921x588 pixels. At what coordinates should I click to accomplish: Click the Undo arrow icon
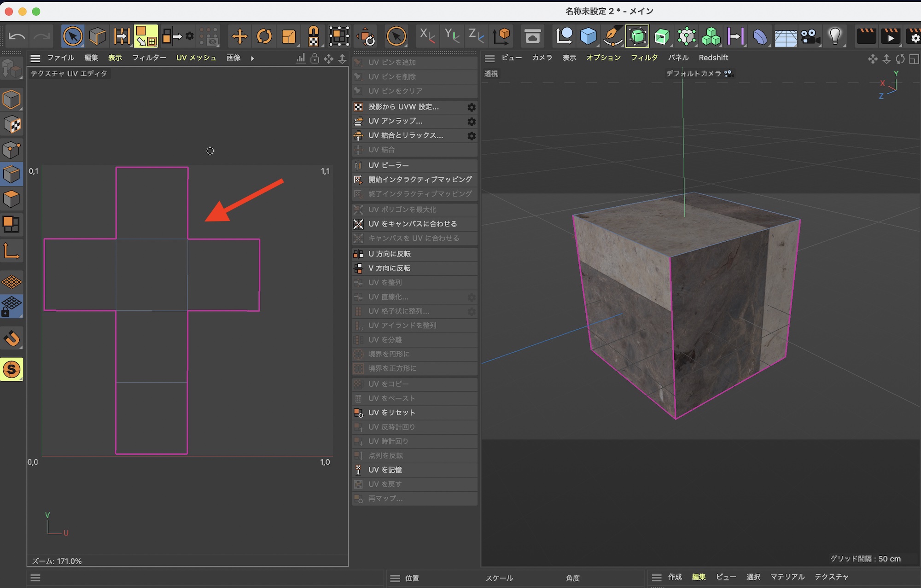[x=17, y=36]
